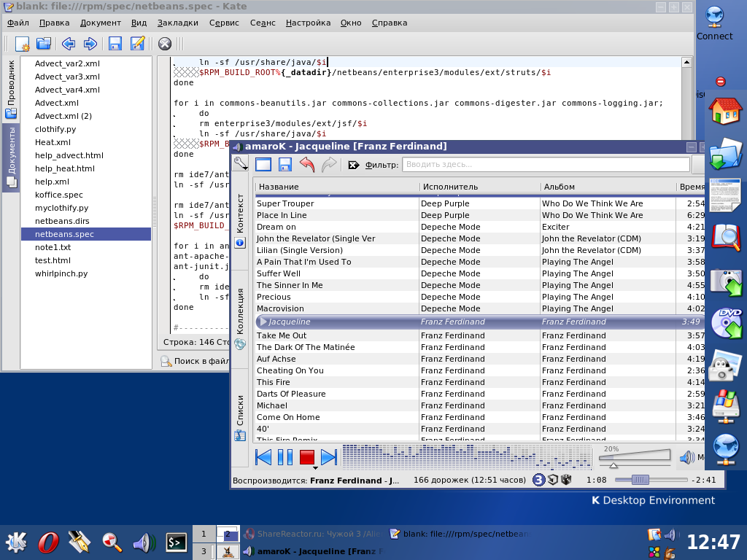Select the track Take Me Out
The width and height of the screenshot is (747, 560).
click(x=480, y=335)
